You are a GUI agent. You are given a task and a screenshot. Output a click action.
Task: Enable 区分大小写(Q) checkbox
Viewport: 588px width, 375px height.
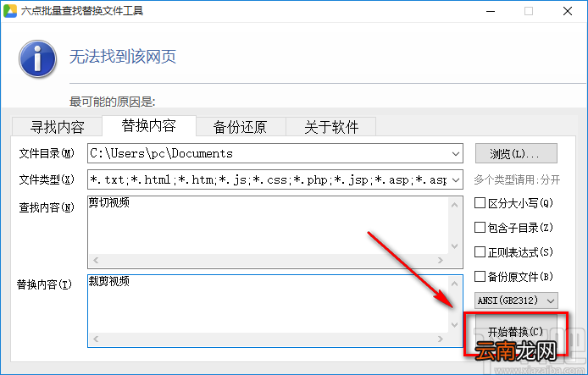(513, 203)
